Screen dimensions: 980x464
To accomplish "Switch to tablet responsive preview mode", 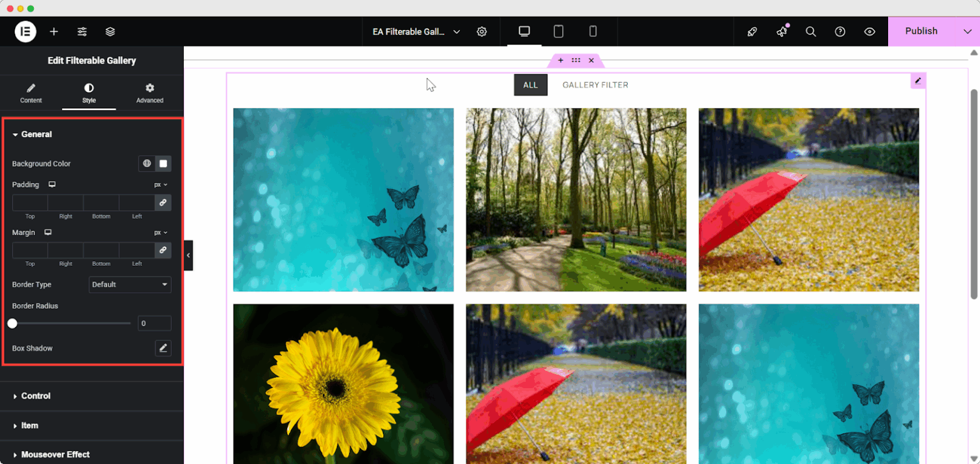I will click(559, 31).
